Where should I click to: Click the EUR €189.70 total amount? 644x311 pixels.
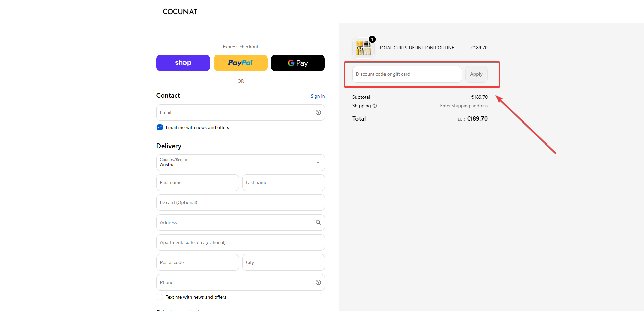(x=472, y=119)
